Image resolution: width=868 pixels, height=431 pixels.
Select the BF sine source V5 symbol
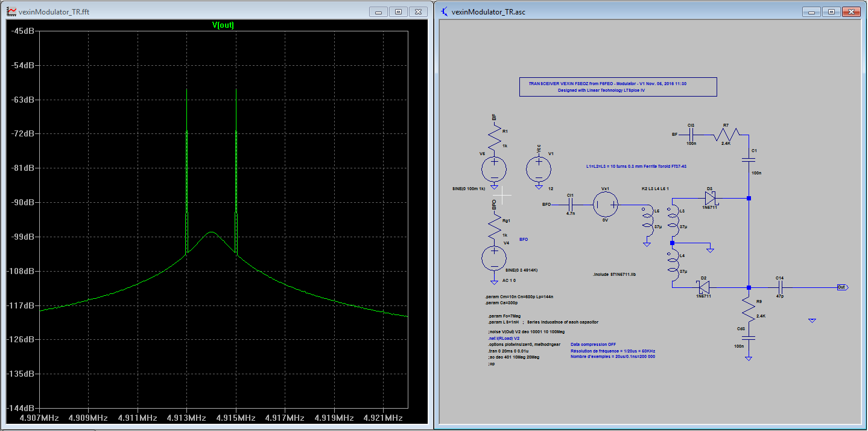click(x=493, y=170)
